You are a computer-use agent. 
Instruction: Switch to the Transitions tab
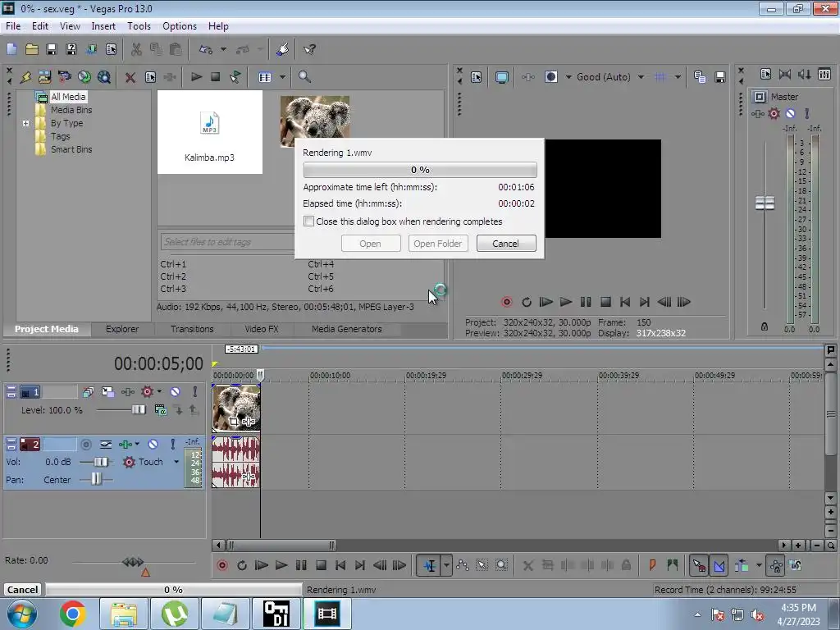pyautogui.click(x=192, y=329)
